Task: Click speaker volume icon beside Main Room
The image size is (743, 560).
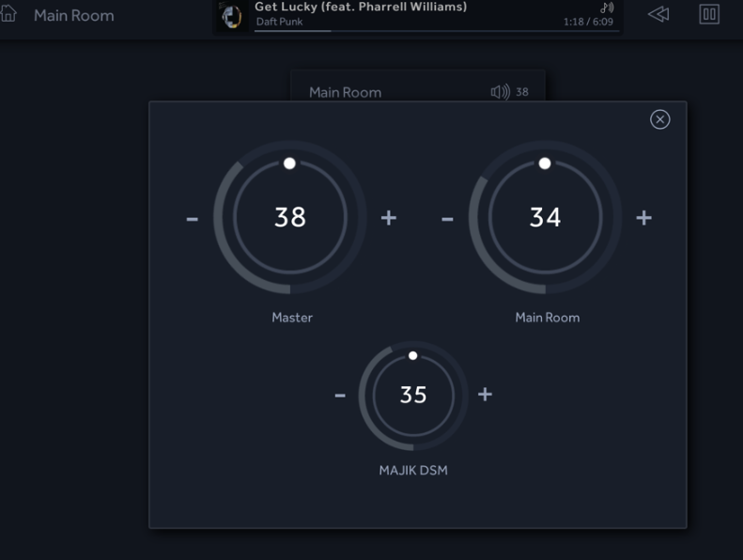Action: point(501,91)
